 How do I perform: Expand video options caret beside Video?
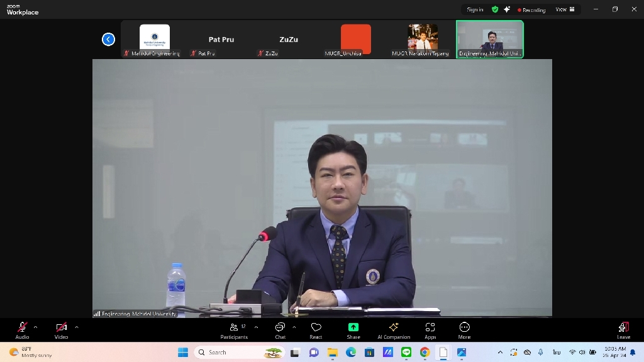[x=77, y=327]
